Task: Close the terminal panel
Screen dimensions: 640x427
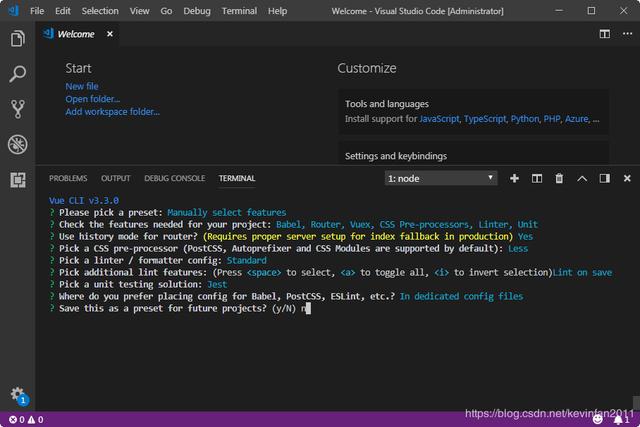Action: tap(627, 178)
